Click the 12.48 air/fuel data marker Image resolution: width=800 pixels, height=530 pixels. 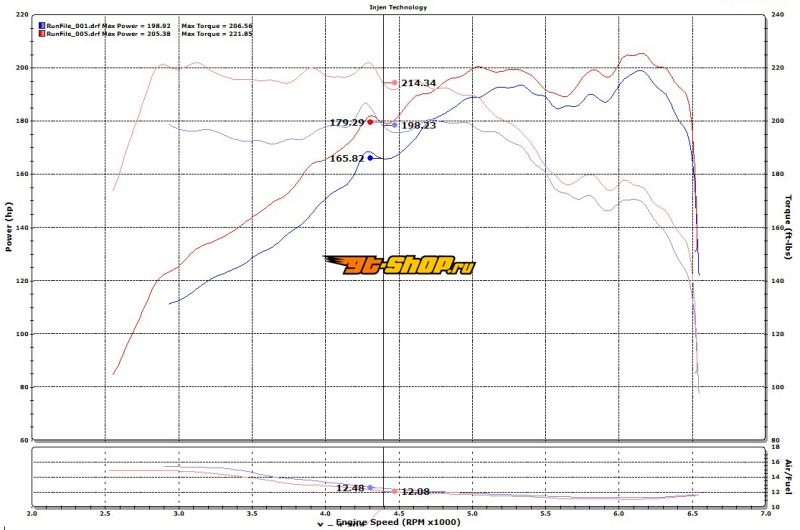pos(370,488)
